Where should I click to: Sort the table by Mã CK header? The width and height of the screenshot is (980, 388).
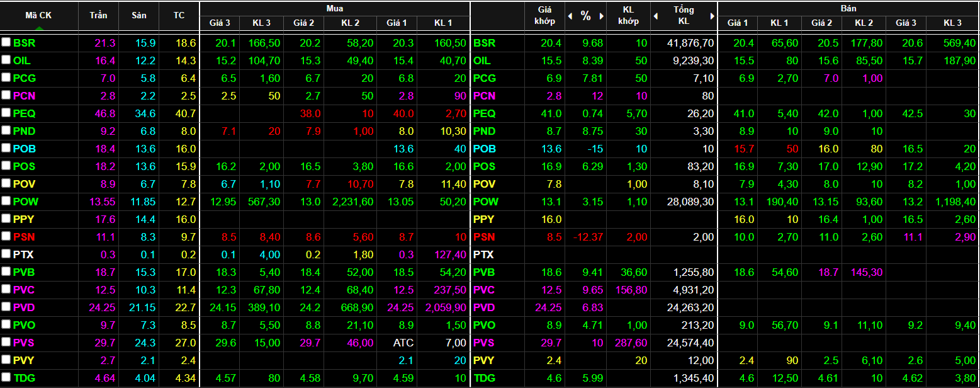click(38, 16)
